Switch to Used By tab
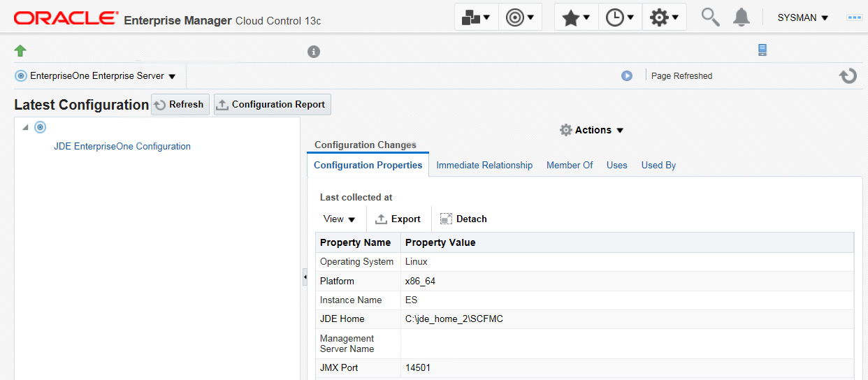This screenshot has width=868, height=380. pos(658,166)
